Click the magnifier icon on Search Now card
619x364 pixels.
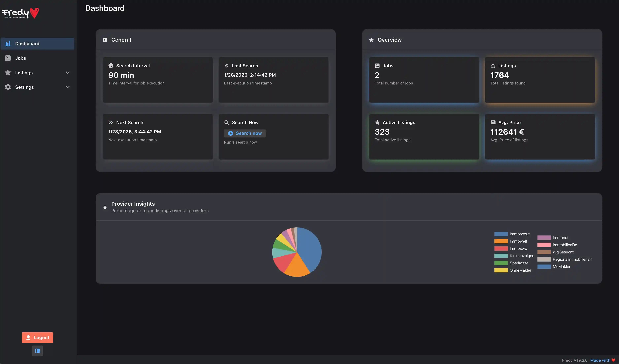(227, 122)
